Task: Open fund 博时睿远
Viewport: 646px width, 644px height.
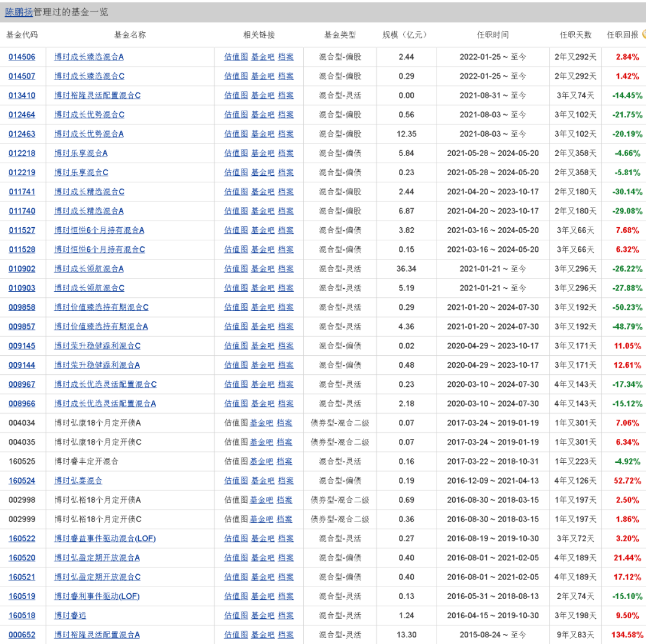Action: point(71,615)
